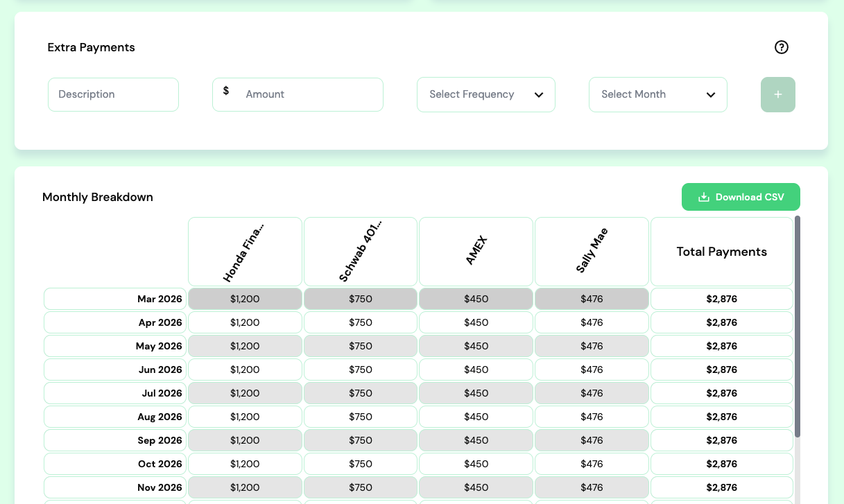Image resolution: width=844 pixels, height=504 pixels.
Task: Click the Schwab 401... column header
Action: [x=361, y=251]
